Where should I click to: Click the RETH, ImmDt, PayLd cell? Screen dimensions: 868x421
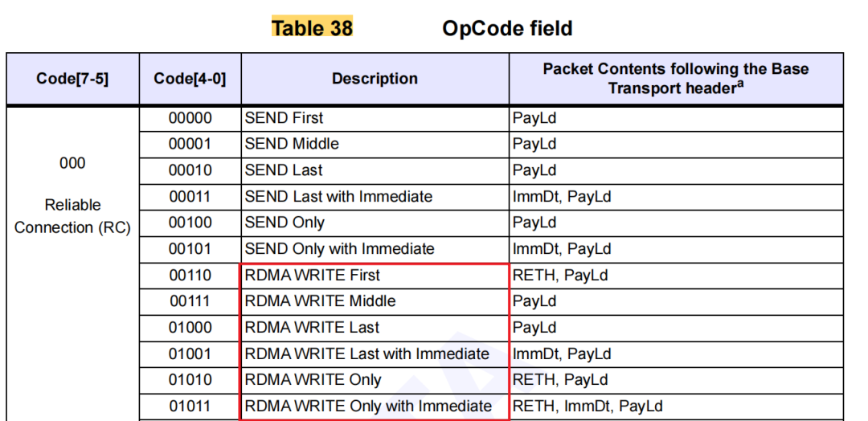(x=588, y=407)
